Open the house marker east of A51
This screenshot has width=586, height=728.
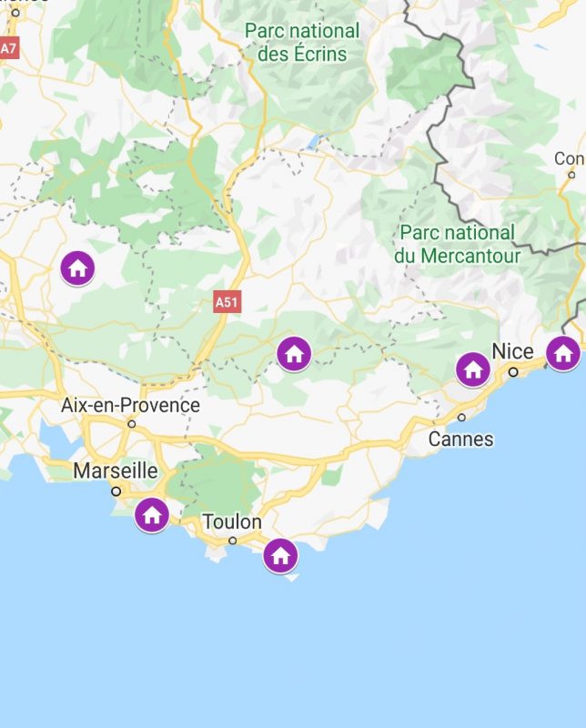[294, 354]
